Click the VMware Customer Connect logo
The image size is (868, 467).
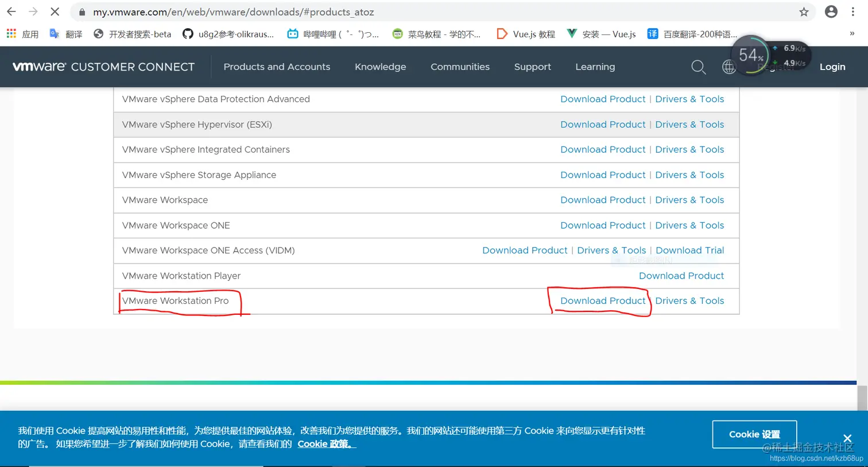(104, 67)
